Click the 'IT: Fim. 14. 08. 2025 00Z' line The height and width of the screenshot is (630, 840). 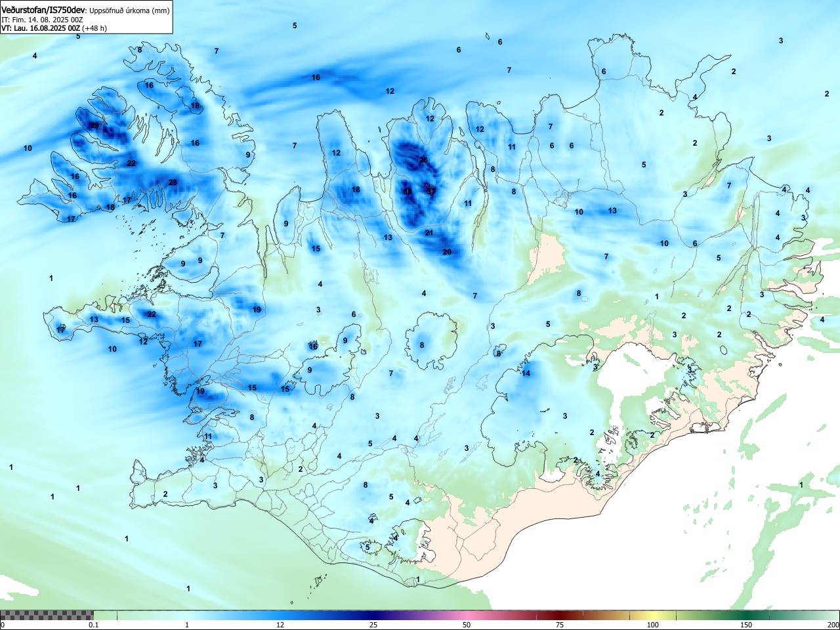point(41,20)
